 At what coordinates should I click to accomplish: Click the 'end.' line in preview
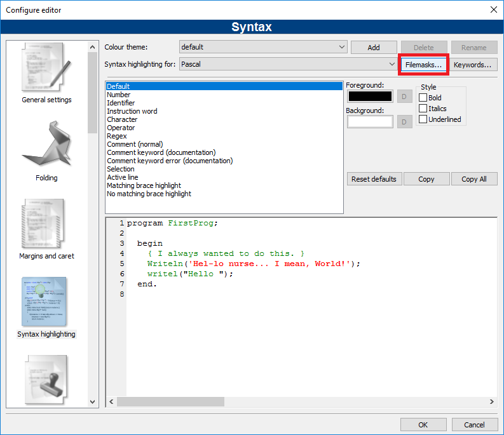click(147, 284)
